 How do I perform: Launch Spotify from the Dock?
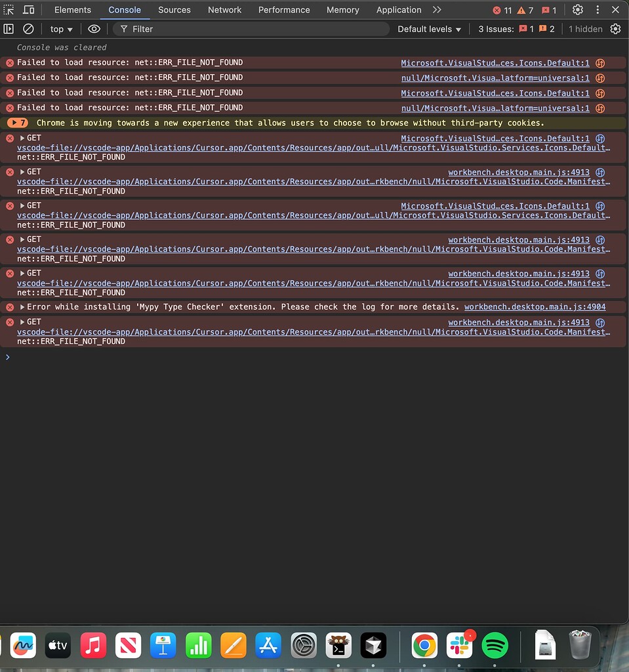tap(495, 646)
